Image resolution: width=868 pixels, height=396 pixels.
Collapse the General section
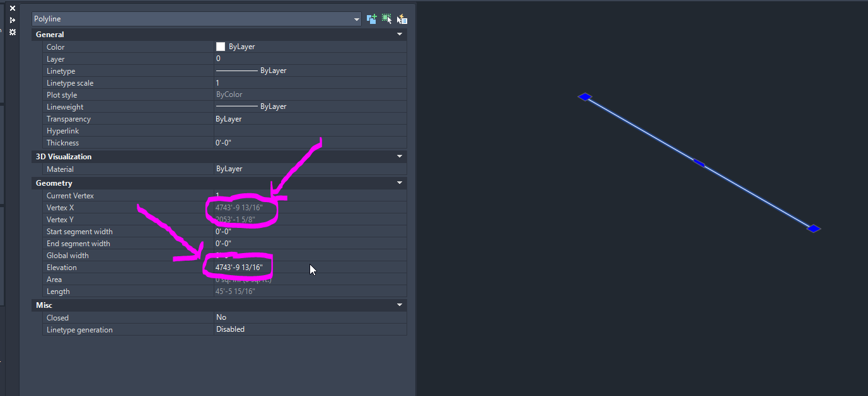click(x=399, y=34)
